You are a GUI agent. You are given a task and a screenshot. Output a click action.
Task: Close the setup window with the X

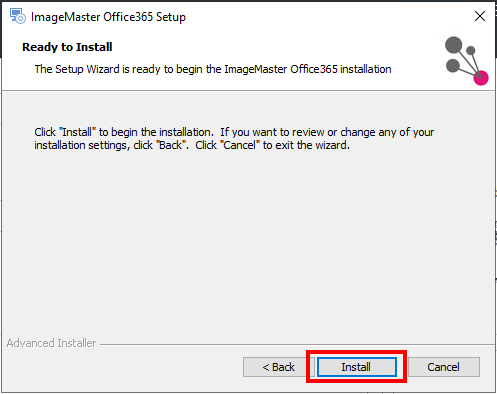pyautogui.click(x=480, y=16)
